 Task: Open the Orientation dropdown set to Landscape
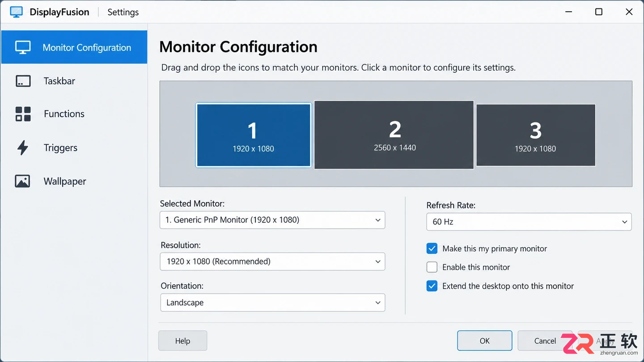click(x=272, y=303)
